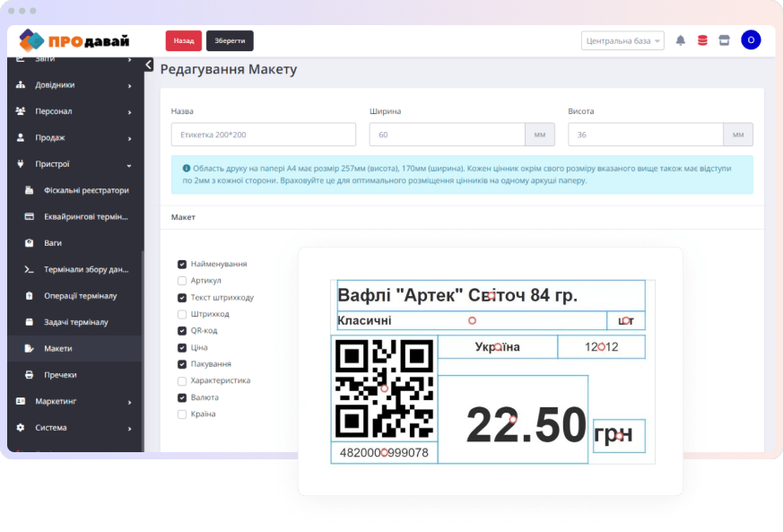Viewport: 783px width, 532px height.
Task: Toggle Пакування checkbox
Action: pyautogui.click(x=182, y=364)
